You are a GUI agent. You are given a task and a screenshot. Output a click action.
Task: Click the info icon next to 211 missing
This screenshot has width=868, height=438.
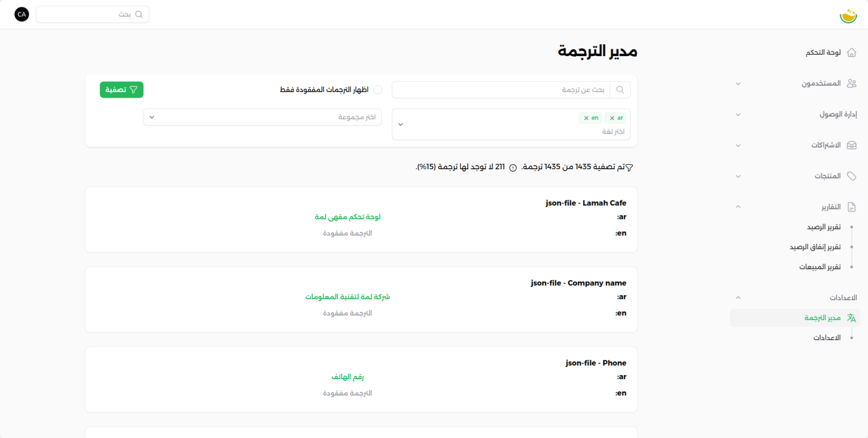pos(513,168)
